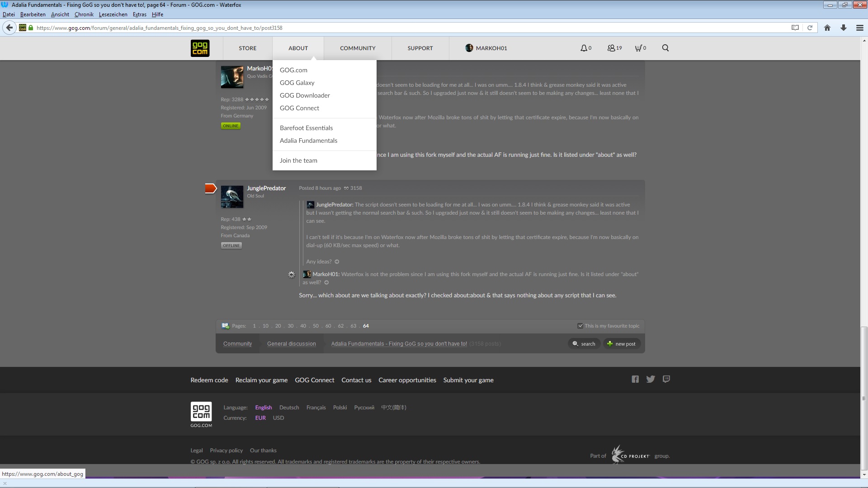Open browser downloads arrow icon
This screenshot has height=488, width=868.
844,28
